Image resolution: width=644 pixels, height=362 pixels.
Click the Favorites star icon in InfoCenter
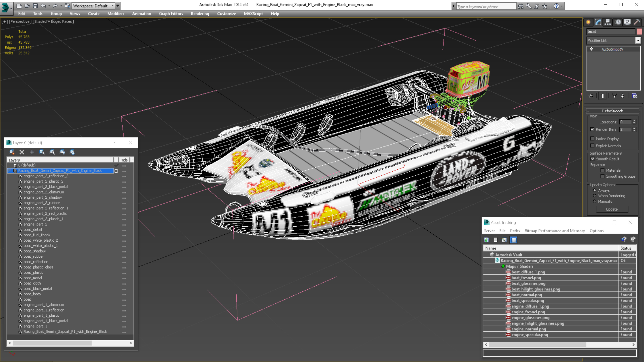(545, 6)
